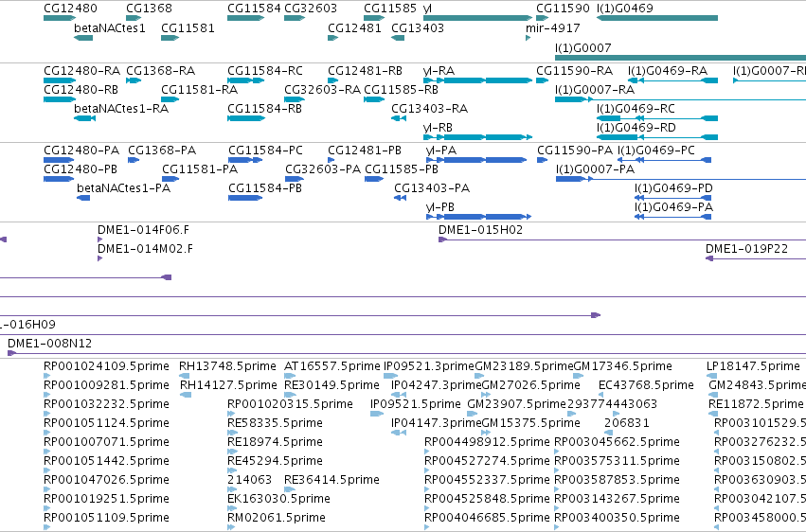Viewport: 806px width, 532px height.
Task: Click transcript CG32603-RA
Action: click(x=295, y=99)
